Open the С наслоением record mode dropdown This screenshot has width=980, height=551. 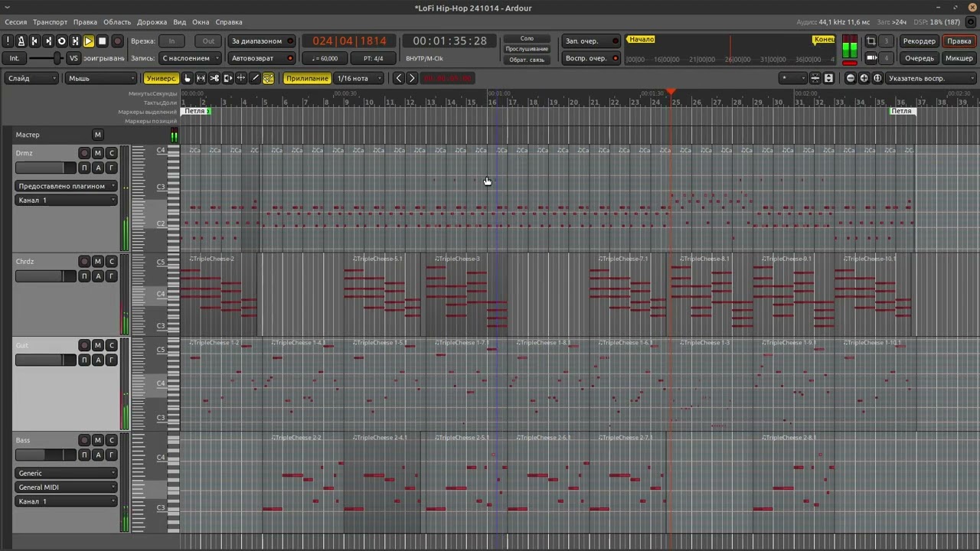pos(191,58)
